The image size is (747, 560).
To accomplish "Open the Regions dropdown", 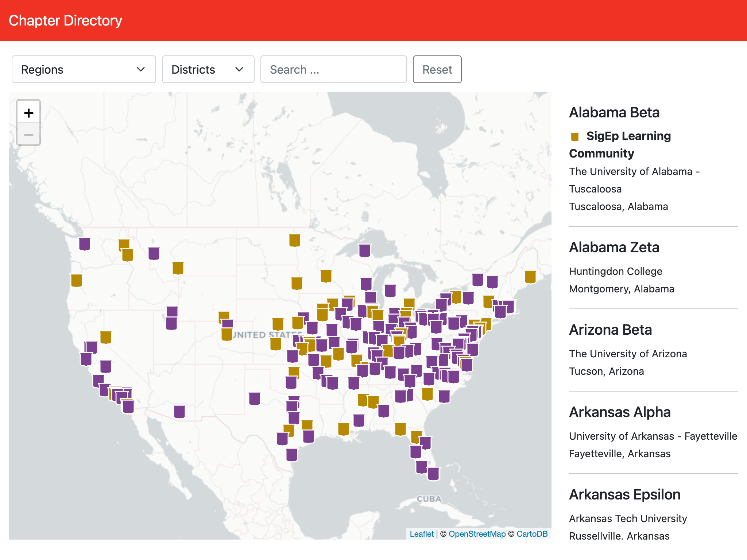I will [x=84, y=69].
